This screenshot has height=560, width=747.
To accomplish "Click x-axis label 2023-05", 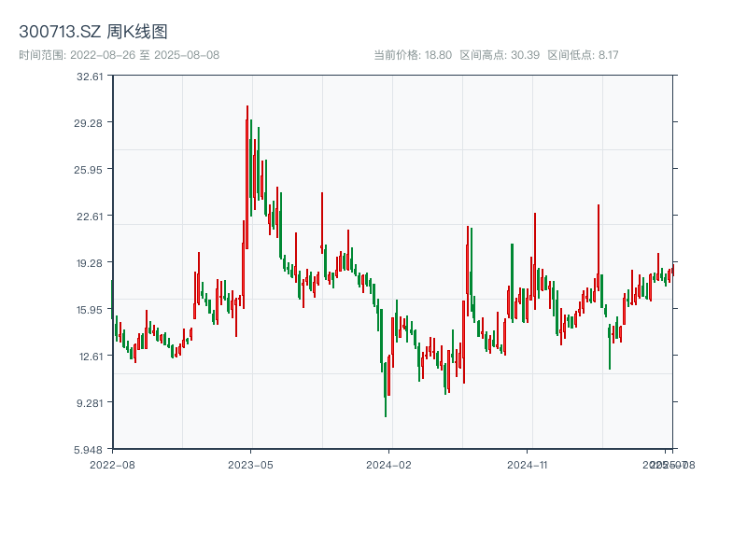I will 250,465.
